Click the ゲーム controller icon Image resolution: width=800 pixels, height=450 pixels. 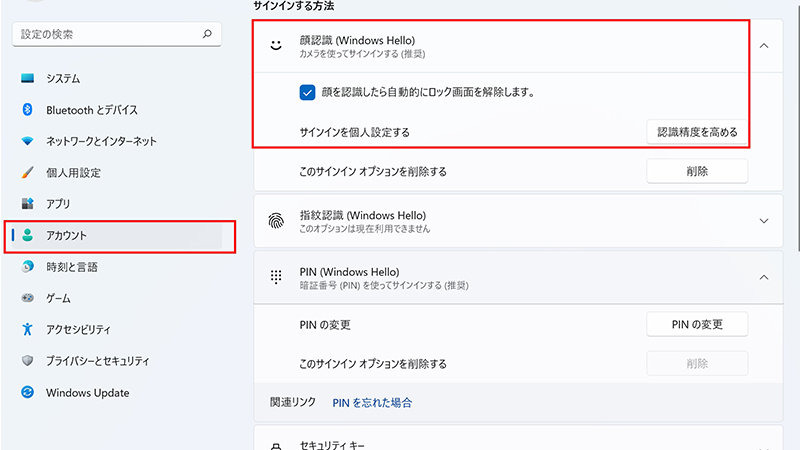point(28,298)
